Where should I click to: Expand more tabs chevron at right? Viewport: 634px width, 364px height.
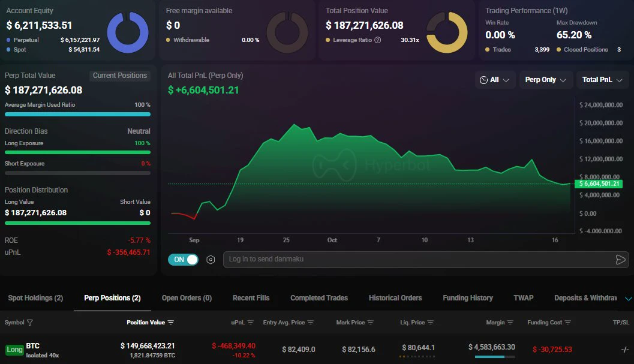pos(629,299)
